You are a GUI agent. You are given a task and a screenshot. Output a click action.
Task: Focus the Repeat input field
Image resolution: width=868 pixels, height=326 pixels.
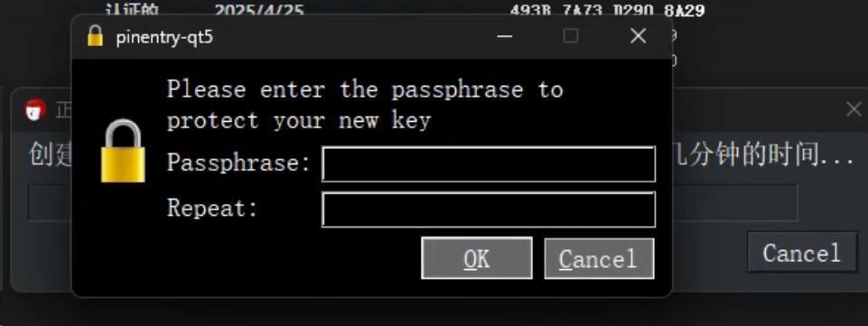point(489,210)
